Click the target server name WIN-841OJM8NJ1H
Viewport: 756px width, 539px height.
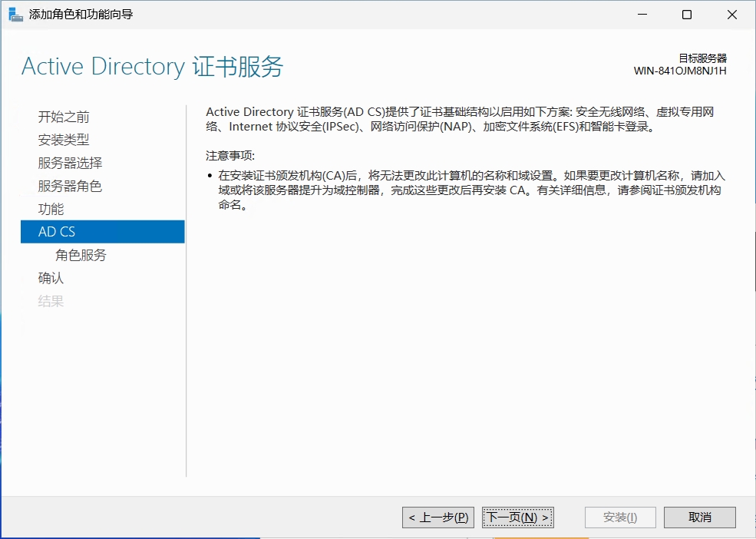[680, 71]
